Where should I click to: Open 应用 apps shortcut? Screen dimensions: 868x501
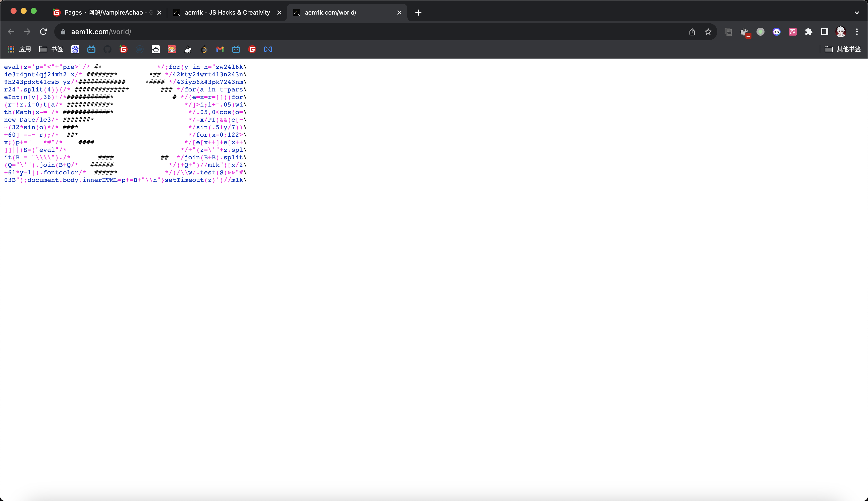(x=20, y=49)
